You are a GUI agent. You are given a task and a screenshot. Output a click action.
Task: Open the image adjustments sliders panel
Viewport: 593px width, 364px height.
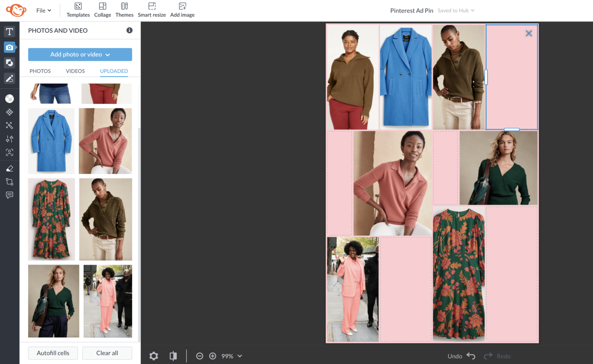9,139
